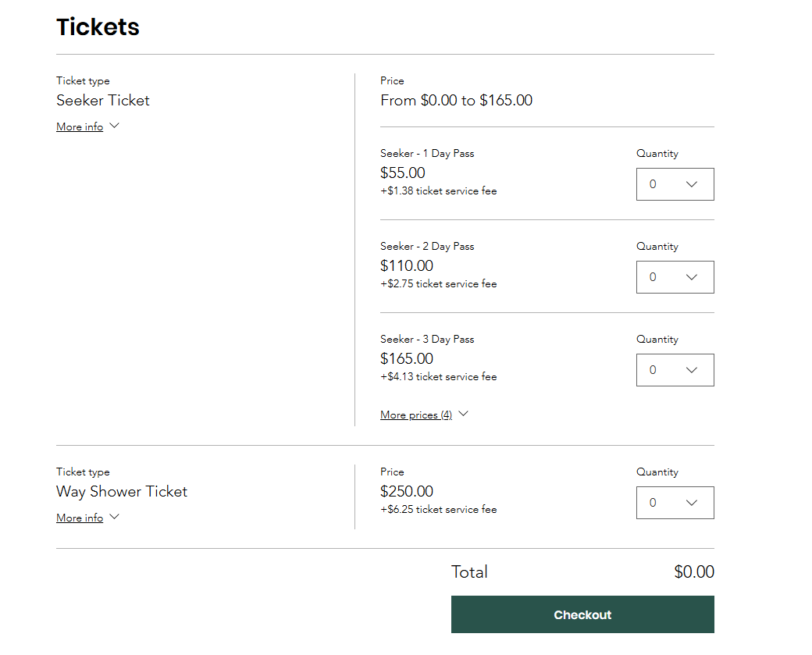
Task: Open the Seeker 2 Day Pass quantity dropdown
Action: pos(675,277)
